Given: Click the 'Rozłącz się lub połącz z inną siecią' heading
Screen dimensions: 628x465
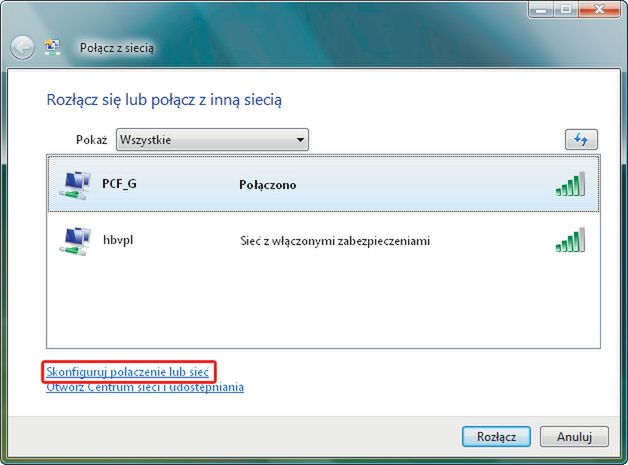Looking at the screenshot, I should tap(164, 100).
